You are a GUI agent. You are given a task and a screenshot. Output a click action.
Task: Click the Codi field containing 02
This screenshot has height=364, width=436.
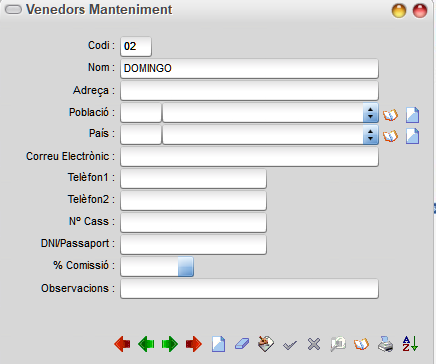(x=136, y=46)
